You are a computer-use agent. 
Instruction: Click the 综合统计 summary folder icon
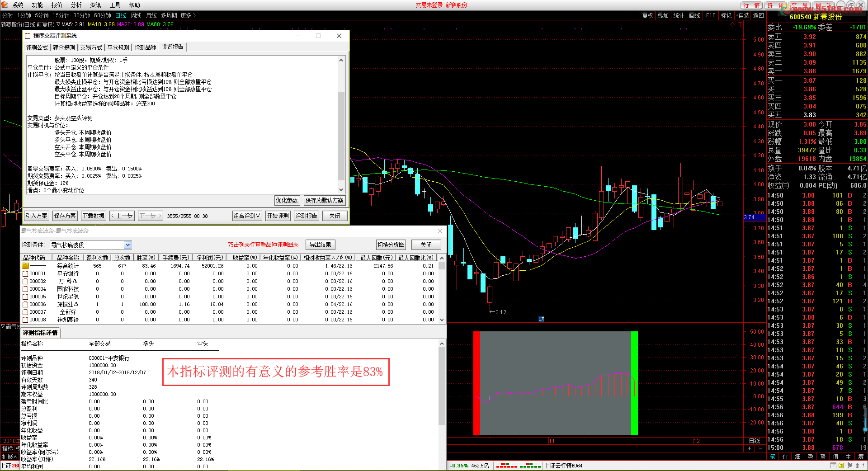(25, 266)
